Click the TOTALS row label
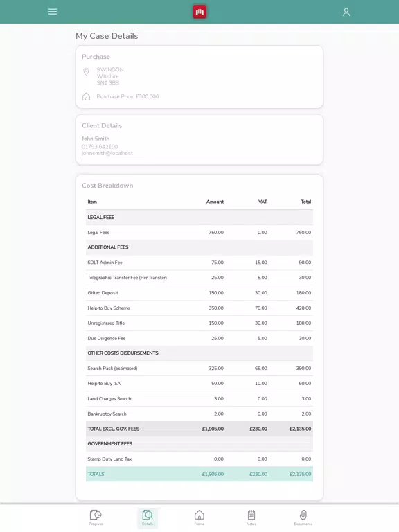 (96, 474)
